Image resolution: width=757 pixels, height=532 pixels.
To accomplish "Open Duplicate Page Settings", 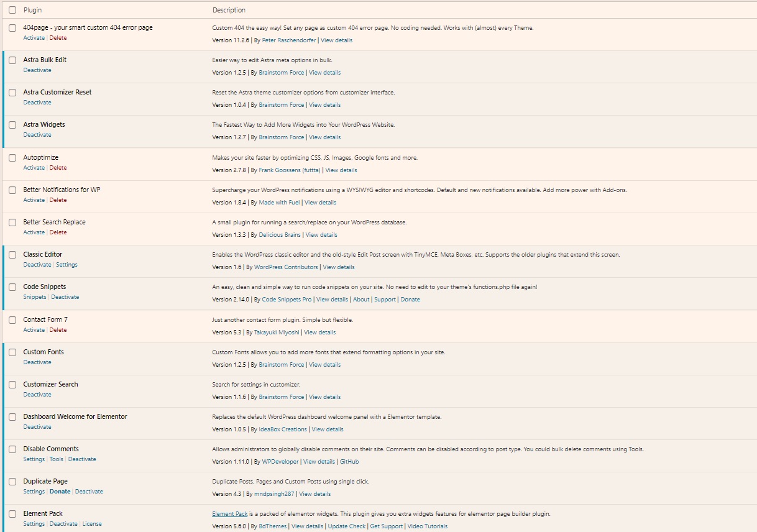I will (34, 492).
